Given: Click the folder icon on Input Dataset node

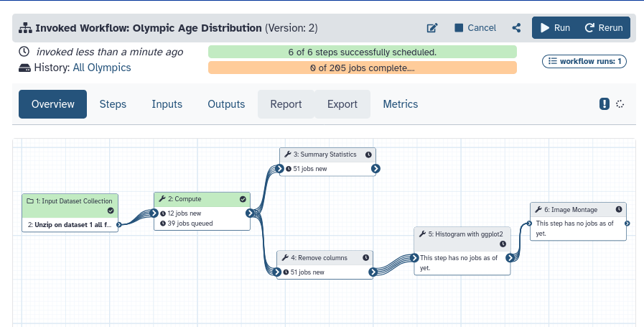Looking at the screenshot, I should pyautogui.click(x=30, y=201).
